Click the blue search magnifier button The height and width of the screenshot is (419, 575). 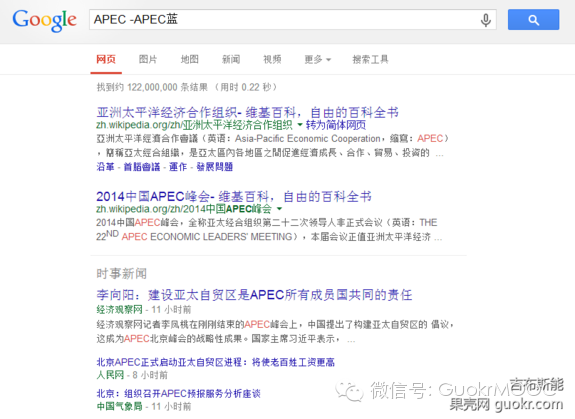point(533,20)
